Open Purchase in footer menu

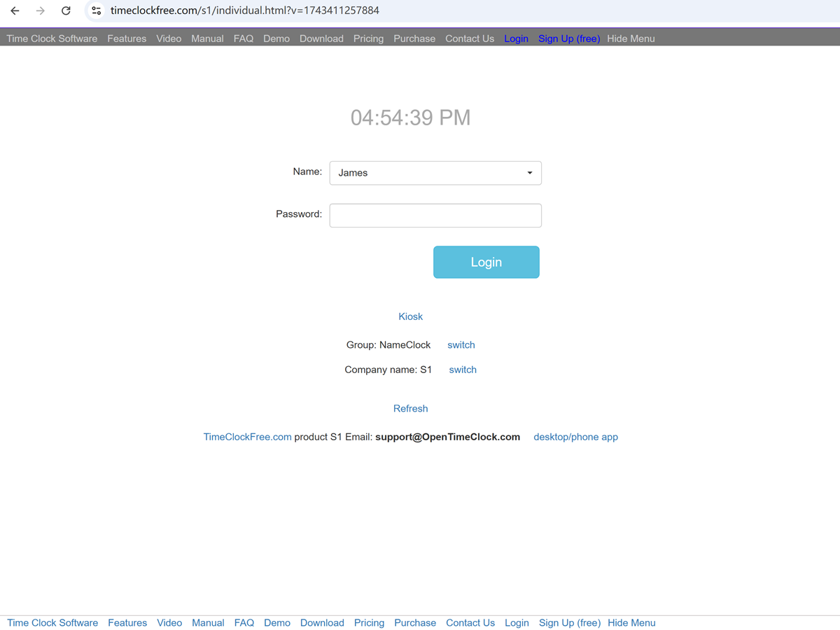415,623
